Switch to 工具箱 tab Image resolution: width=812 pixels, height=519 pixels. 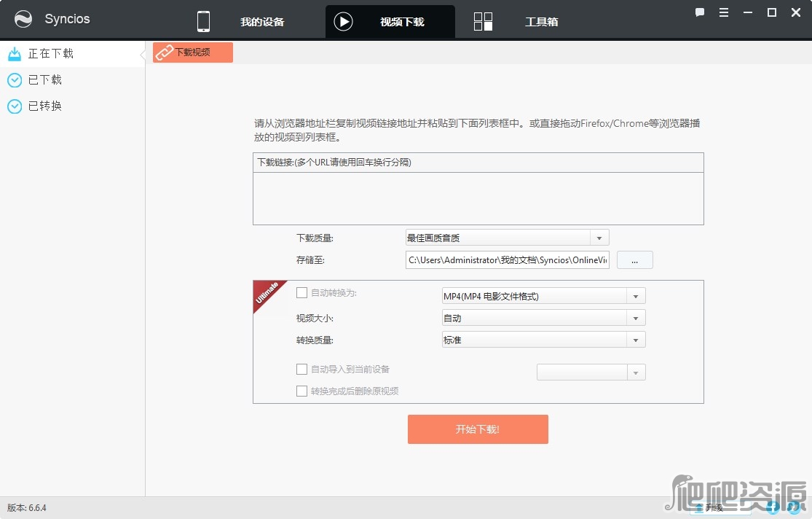tap(542, 22)
